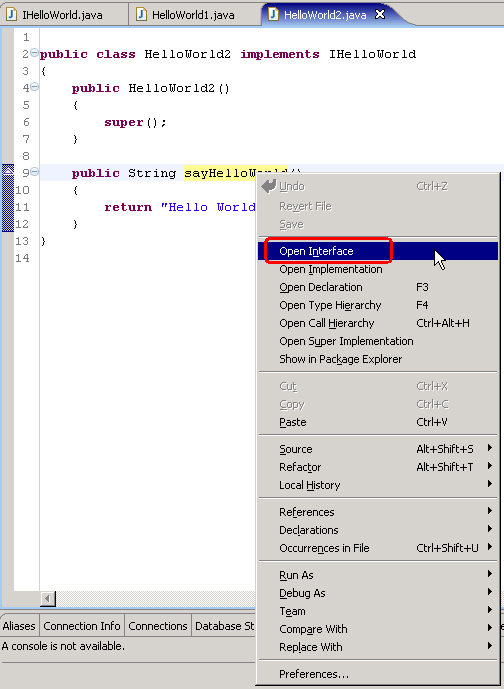This screenshot has width=504, height=689.
Task: Expand the Declarations submenu
Action: 378,530
